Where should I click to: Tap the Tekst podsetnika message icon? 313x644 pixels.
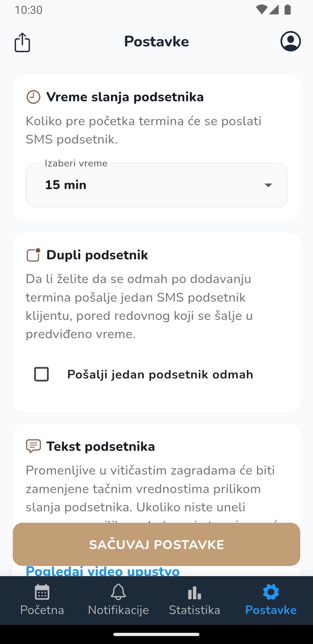click(x=33, y=446)
